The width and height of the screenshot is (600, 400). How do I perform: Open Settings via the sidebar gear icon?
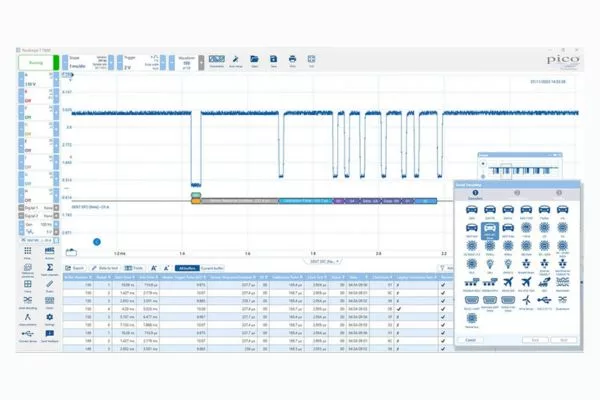point(50,319)
